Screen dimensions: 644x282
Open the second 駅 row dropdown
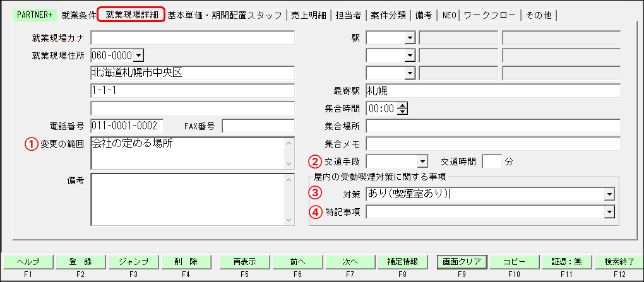pos(410,56)
